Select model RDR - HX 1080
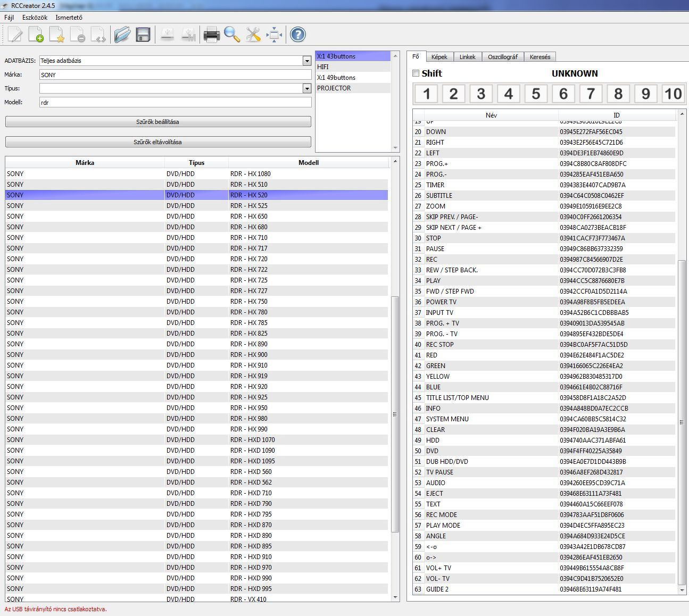 197,174
